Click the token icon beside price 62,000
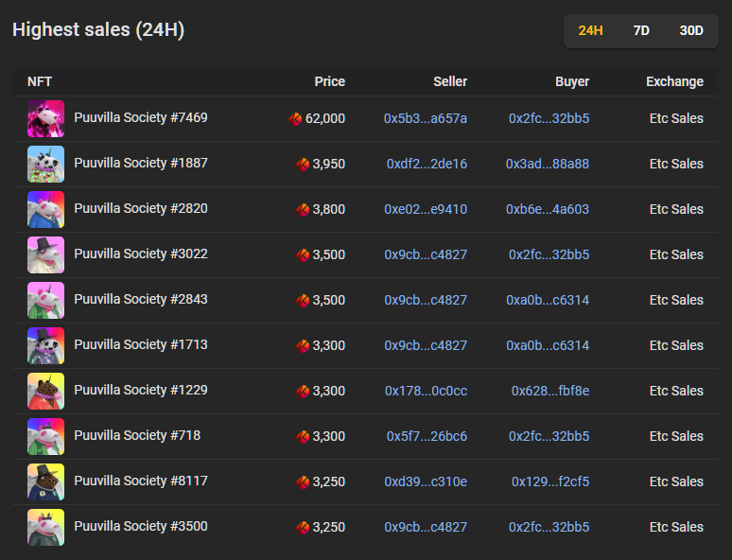The height and width of the screenshot is (560, 732). [295, 119]
